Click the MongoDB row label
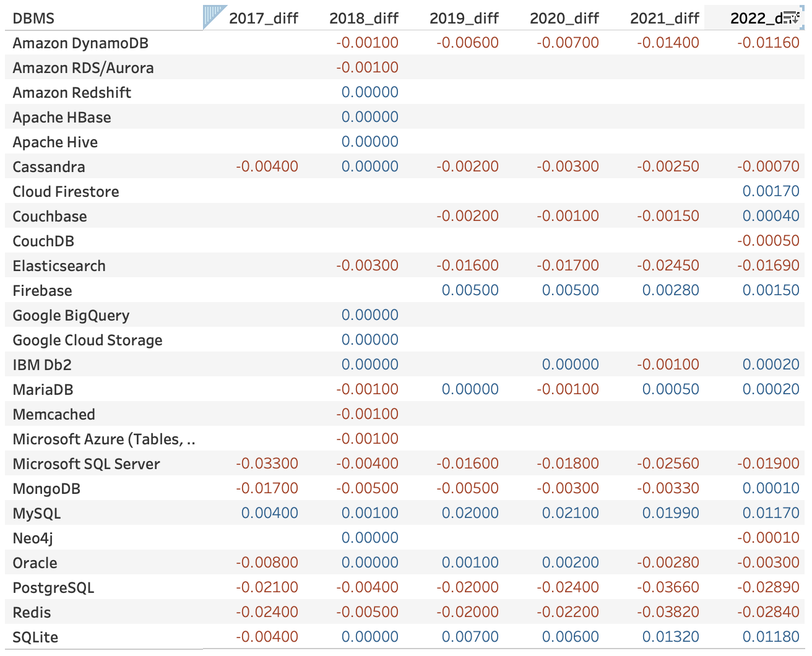812x656 pixels. point(46,489)
